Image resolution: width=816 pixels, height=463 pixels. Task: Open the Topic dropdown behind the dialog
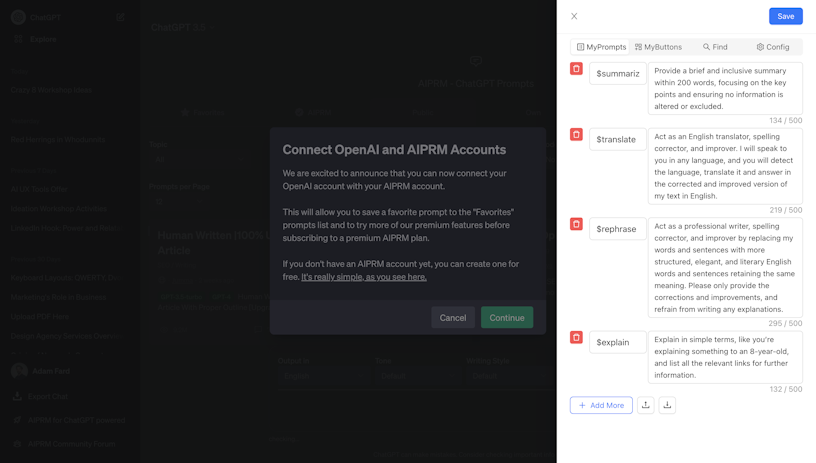tap(198, 159)
